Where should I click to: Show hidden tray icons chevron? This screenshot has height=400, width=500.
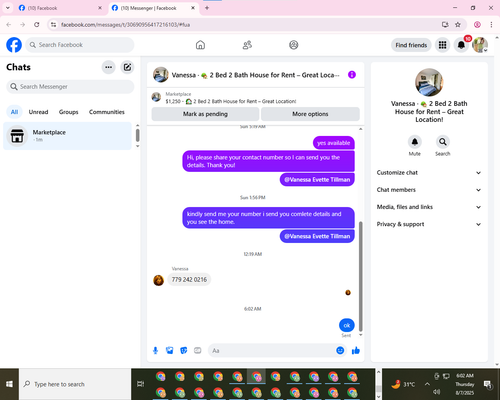tap(427, 384)
